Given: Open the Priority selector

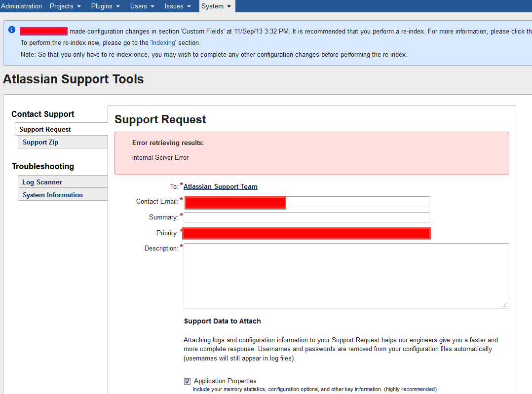Looking at the screenshot, I should pos(307,233).
